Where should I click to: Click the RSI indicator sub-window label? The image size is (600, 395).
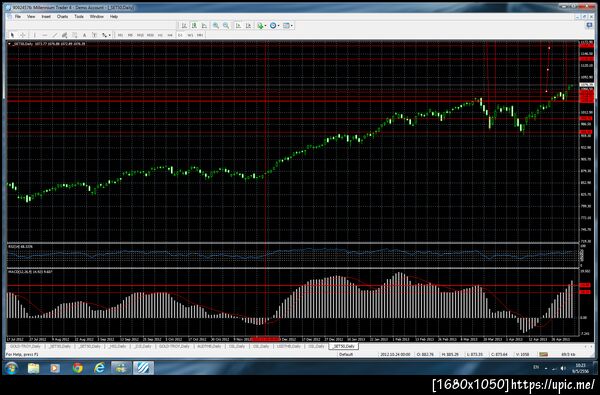tap(20, 247)
